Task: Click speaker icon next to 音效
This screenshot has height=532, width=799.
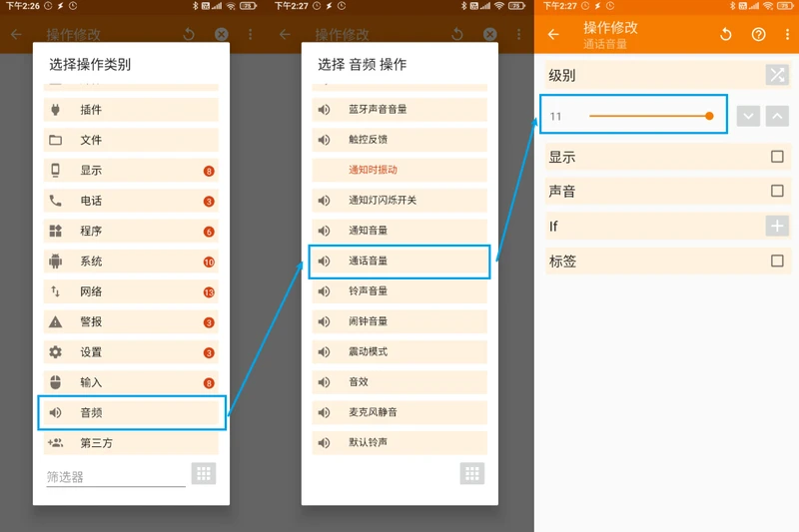Action: click(324, 382)
